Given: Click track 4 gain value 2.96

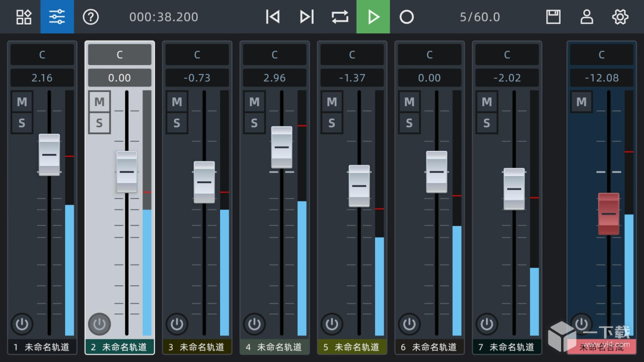Looking at the screenshot, I should point(274,78).
